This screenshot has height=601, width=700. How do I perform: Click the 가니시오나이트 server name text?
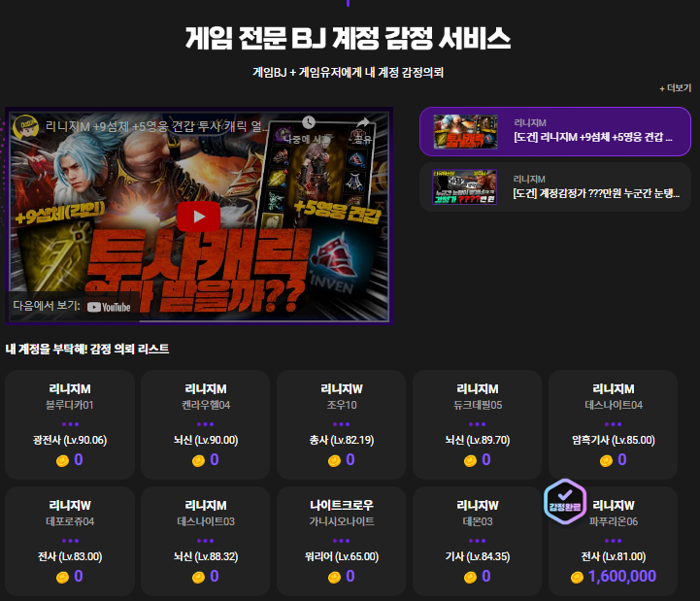342,521
